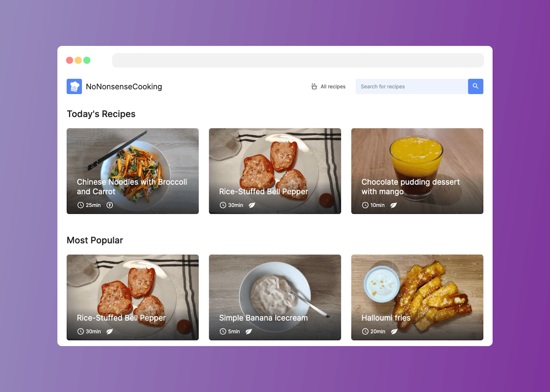This screenshot has width=550, height=392.
Task: Click leaf icon on Today's Rice-Stuffed Bell Pepper card
Action: click(x=252, y=205)
